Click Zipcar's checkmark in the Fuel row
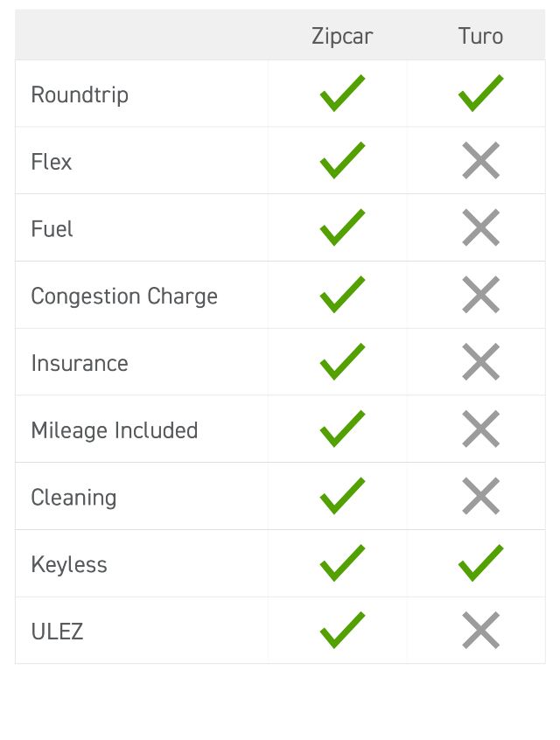This screenshot has width=560, height=740. 342,228
